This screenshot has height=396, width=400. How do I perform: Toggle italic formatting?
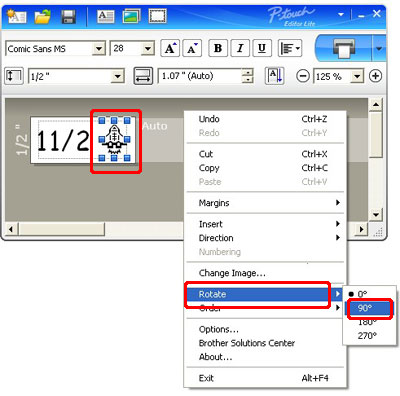(240, 49)
